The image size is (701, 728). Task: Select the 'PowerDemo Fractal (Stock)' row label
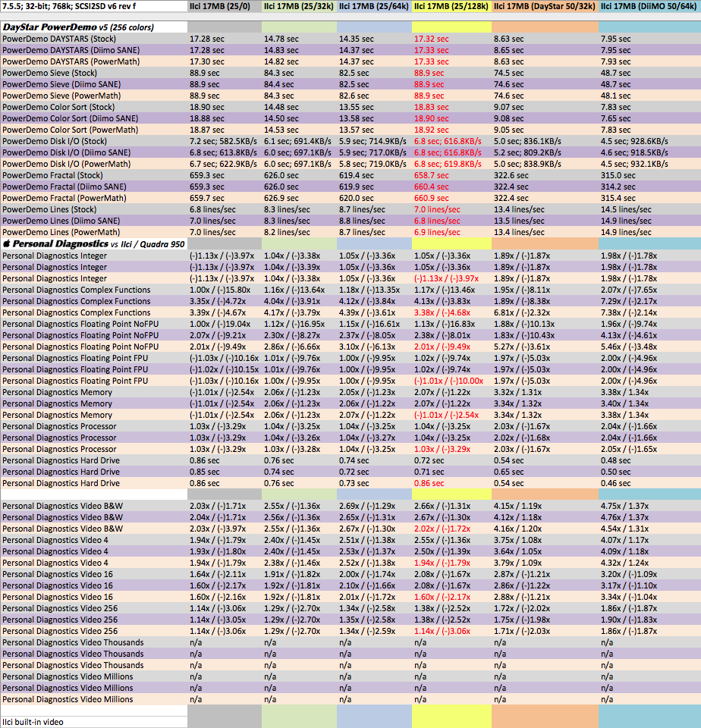(52, 175)
